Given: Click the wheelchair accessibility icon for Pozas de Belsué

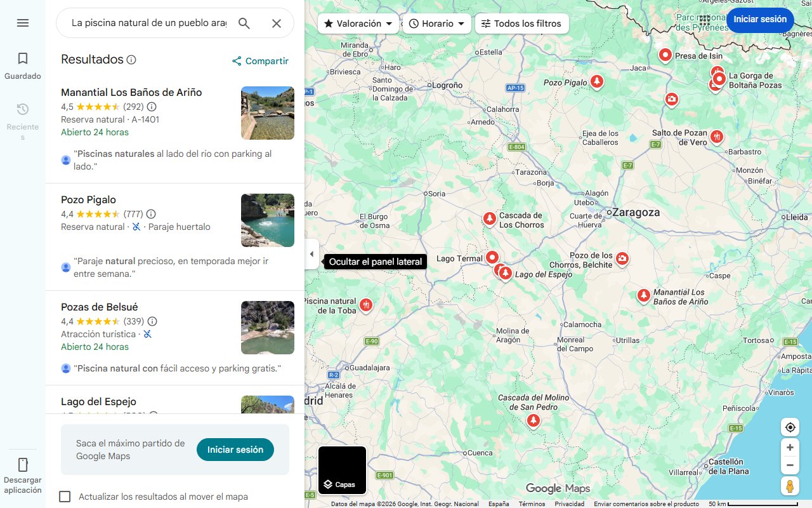Looking at the screenshot, I should [147, 333].
